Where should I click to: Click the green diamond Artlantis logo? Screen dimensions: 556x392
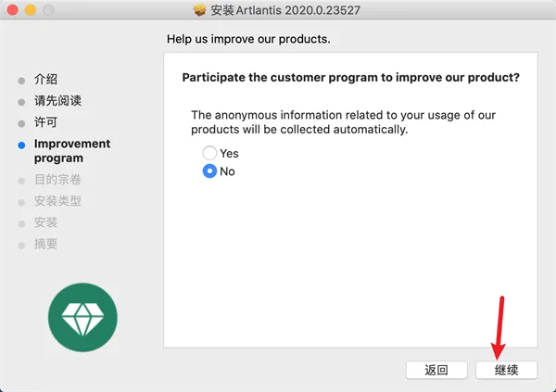[82, 317]
